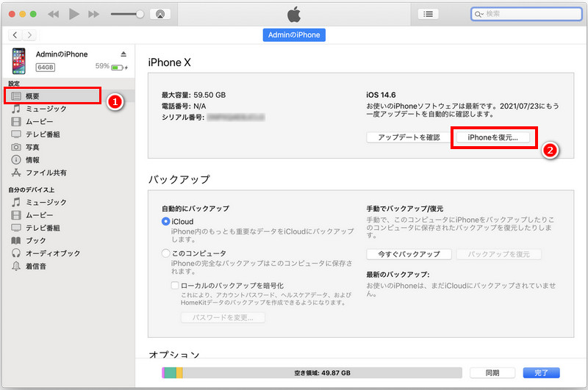Open ミュージック under 自分のデバイス上
The image size is (588, 390).
39,203
